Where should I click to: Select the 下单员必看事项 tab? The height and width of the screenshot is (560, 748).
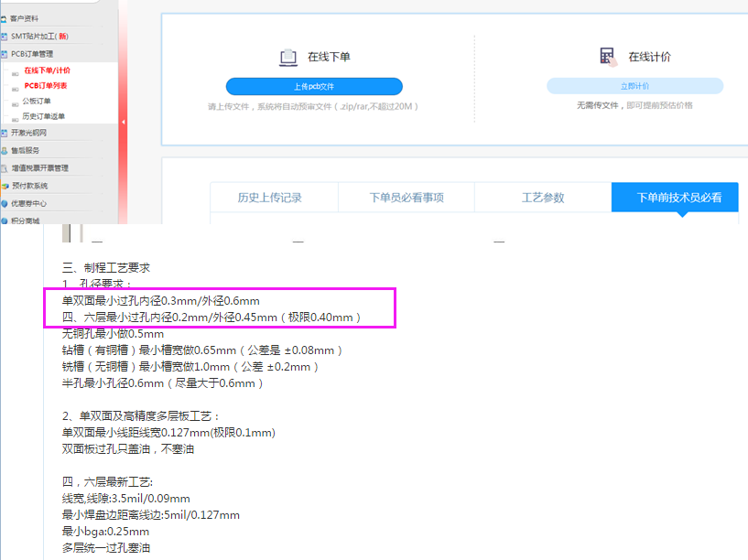pyautogui.click(x=407, y=198)
